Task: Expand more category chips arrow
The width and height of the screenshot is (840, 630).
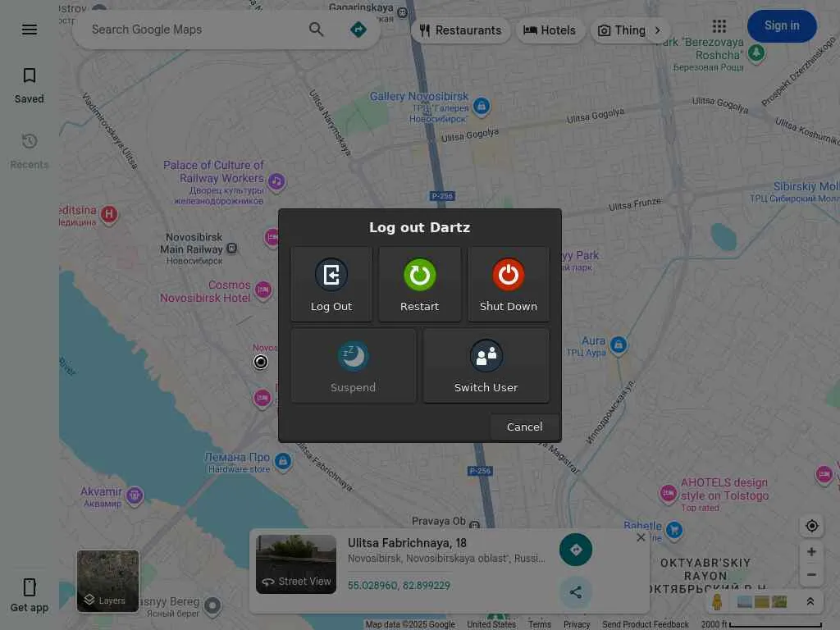Action: (658, 30)
